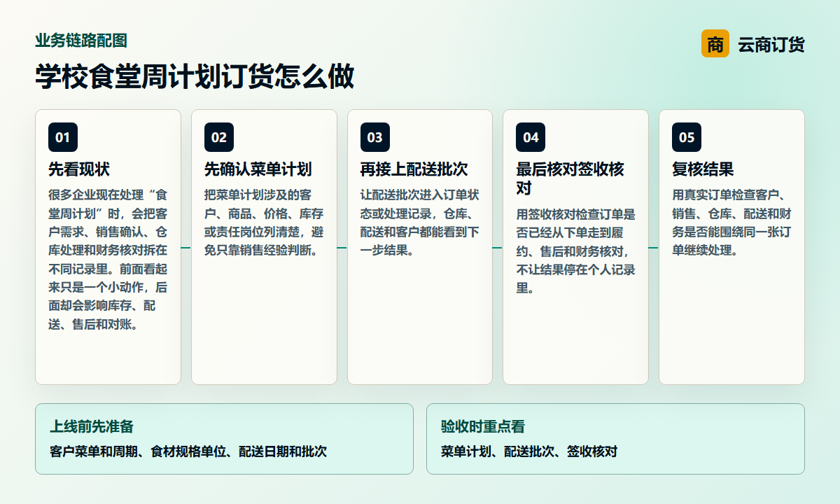Click the 01 step number badge

(x=63, y=137)
